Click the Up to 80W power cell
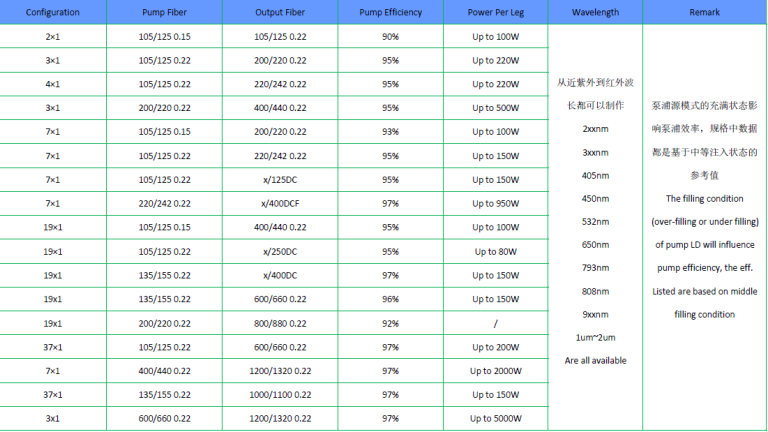Screen dimensions: 768x432 coord(496,252)
